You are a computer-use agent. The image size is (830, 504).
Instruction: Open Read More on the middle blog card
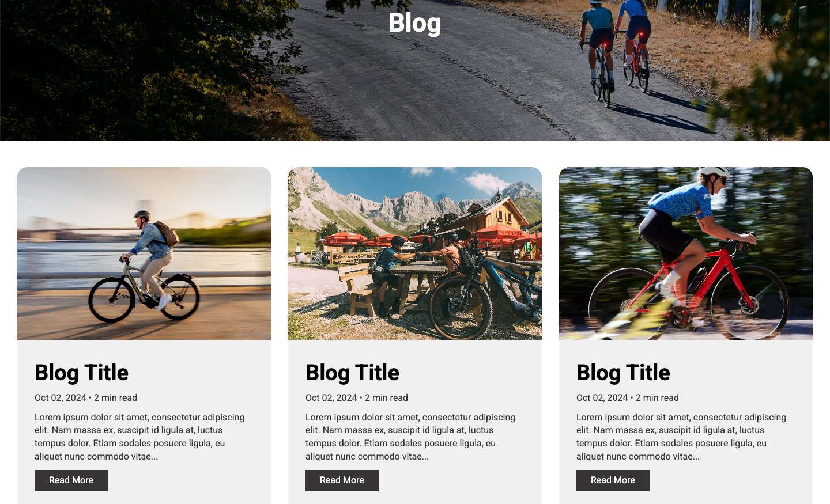pos(342,480)
